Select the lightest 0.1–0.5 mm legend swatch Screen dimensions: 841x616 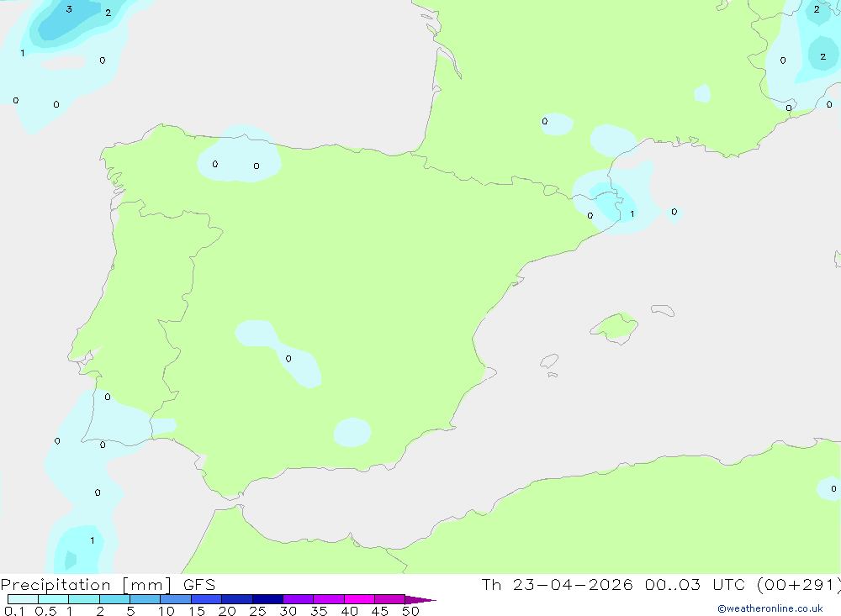(23, 599)
